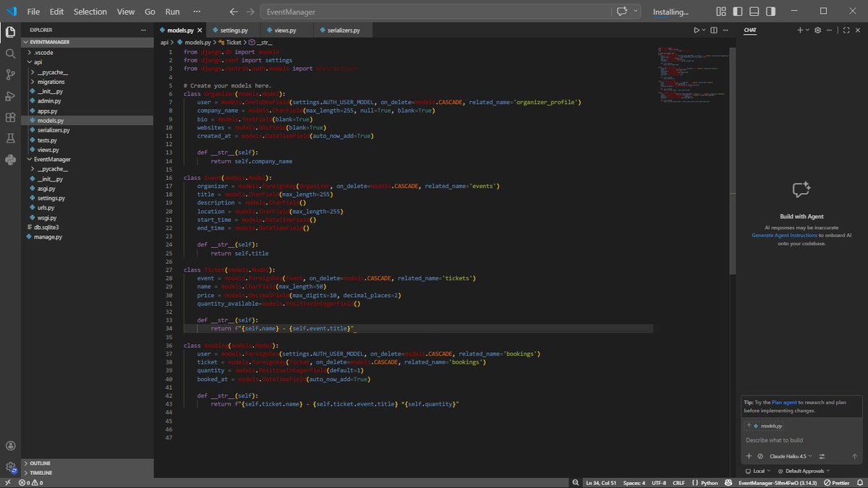The height and width of the screenshot is (488, 868).
Task: Open the File menu
Action: [33, 12]
